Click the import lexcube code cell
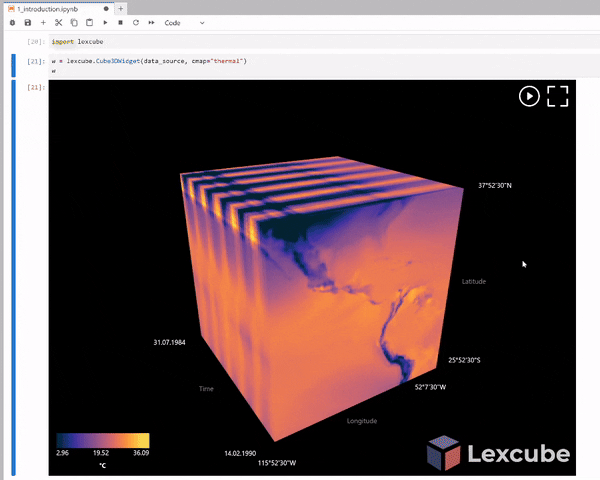Viewport: 600px width, 480px height. coord(324,42)
